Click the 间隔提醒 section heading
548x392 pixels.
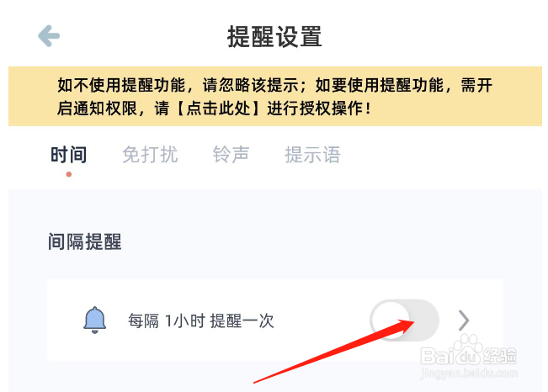84,241
